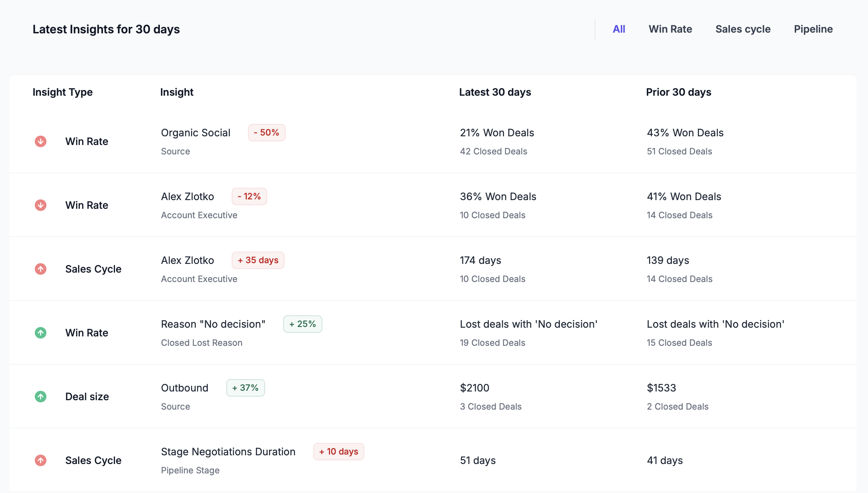
Task: Open the Organic Social insight
Action: pyautogui.click(x=196, y=133)
